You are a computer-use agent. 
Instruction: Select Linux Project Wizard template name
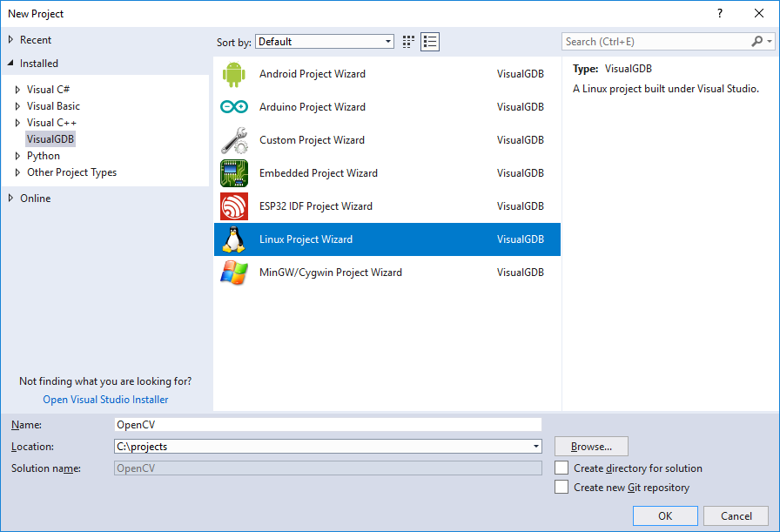[x=306, y=239]
